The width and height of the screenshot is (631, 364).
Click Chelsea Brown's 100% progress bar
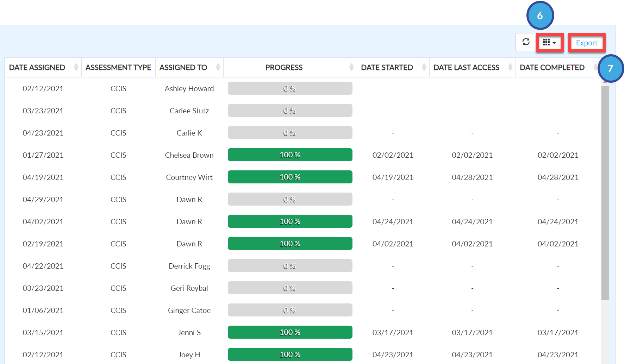pyautogui.click(x=290, y=155)
